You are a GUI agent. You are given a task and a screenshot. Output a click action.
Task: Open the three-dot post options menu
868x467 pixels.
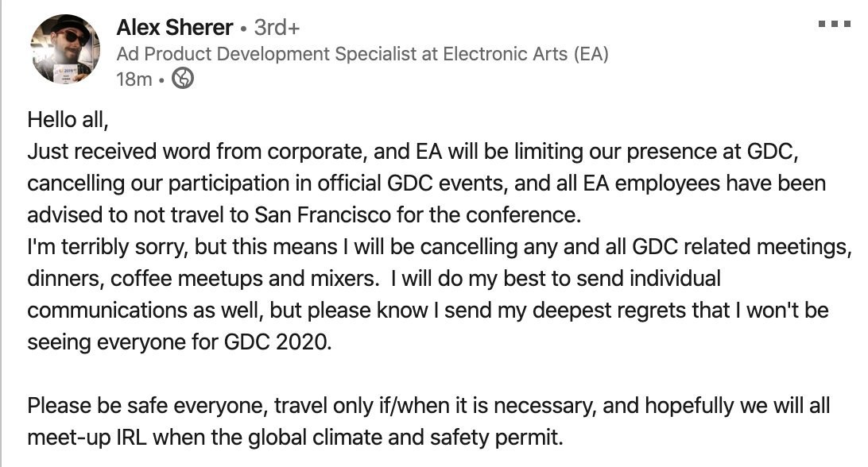point(835,24)
